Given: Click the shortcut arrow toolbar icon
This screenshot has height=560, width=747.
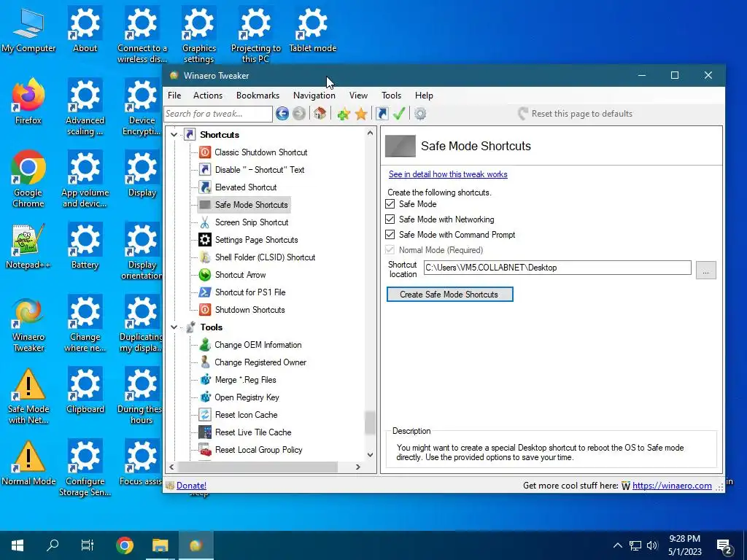Looking at the screenshot, I should [x=382, y=113].
